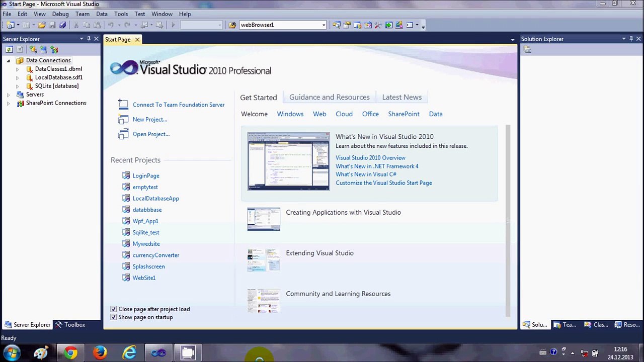
Task: Collapse Data Connections tree node
Action: click(x=8, y=60)
